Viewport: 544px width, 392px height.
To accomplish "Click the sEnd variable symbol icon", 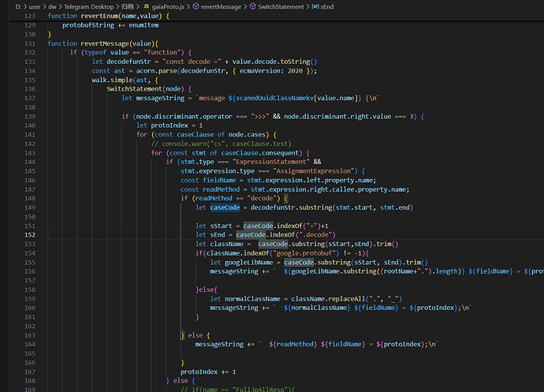I will click(315, 6).
